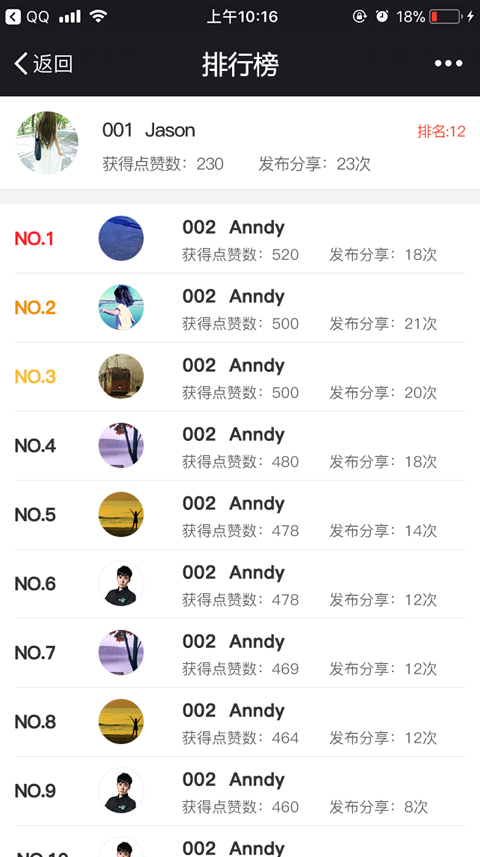480x857 pixels.
Task: Tap the alarm clock status icon
Action: click(382, 17)
